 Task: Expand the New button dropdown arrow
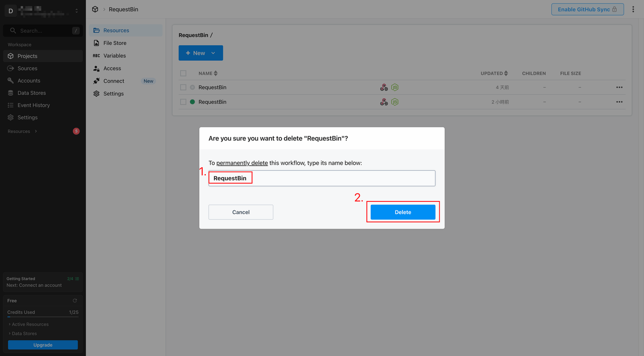click(x=213, y=53)
